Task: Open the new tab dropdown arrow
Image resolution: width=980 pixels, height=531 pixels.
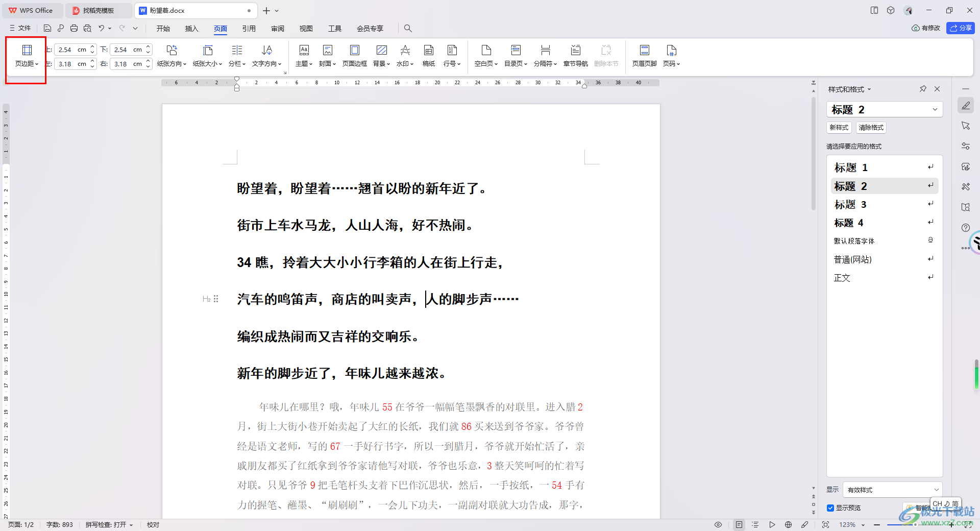Action: [277, 11]
